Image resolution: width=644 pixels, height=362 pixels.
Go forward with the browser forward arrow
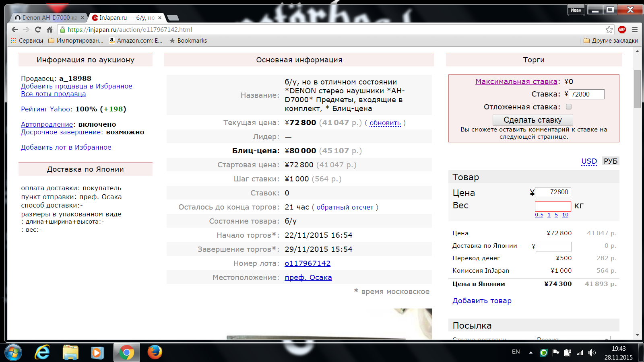click(x=26, y=29)
